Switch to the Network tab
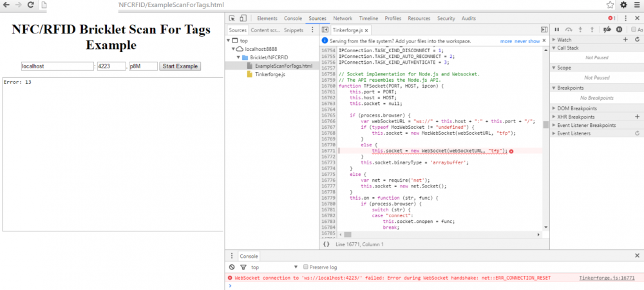The image size is (644, 290). (x=343, y=19)
